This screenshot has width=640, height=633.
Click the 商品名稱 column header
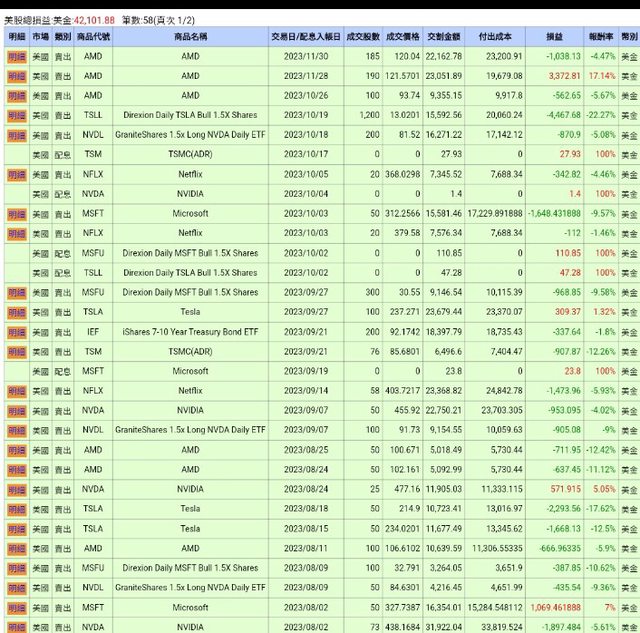click(x=190, y=36)
